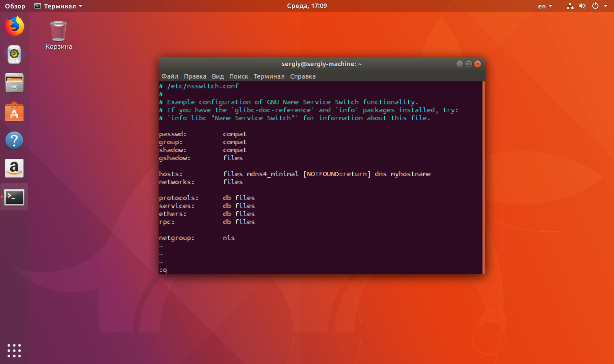Open Ubuntu Software center icon

[14, 112]
